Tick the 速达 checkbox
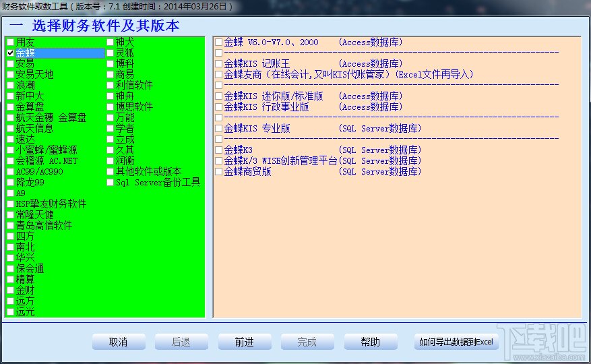This screenshot has height=364, width=591. click(x=11, y=139)
